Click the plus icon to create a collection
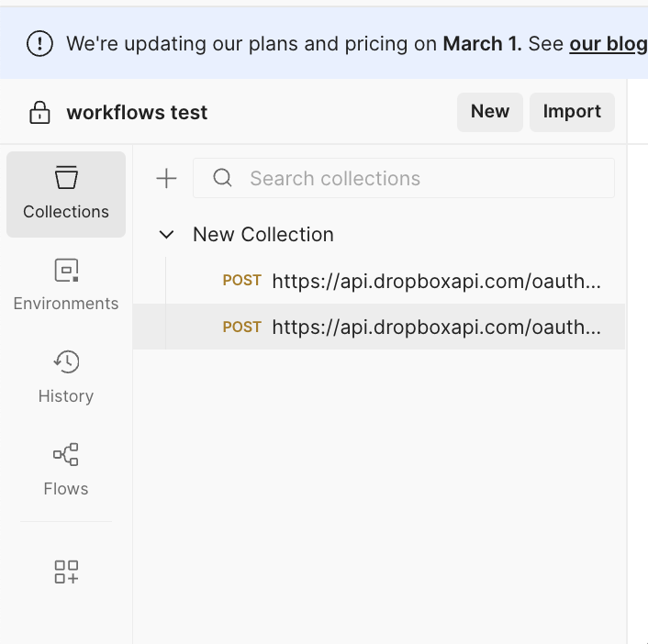This screenshot has width=648, height=644. (x=166, y=178)
